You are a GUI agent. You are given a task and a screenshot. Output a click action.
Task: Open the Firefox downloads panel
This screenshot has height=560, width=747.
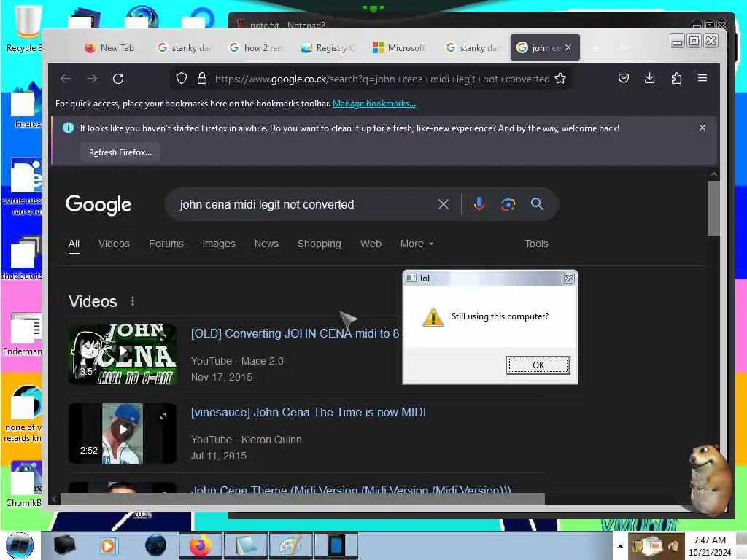[x=649, y=79]
